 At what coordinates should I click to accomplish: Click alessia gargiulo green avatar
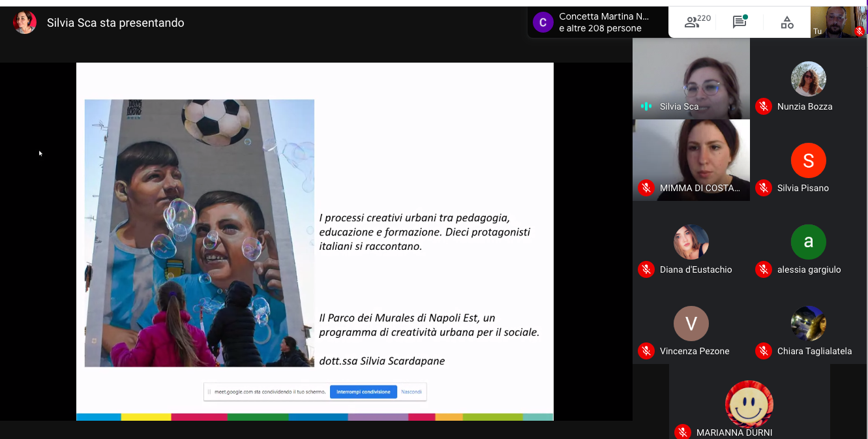coord(809,242)
